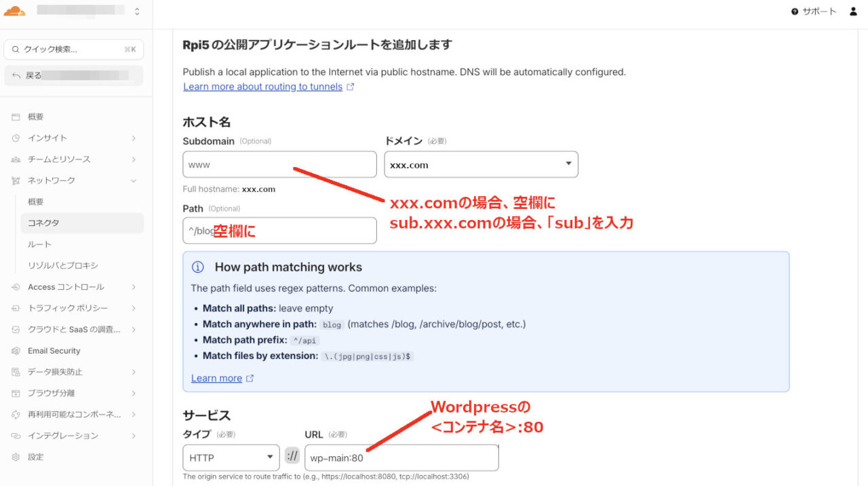Click the Cloudflare logo icon
This screenshot has width=868, height=486.
point(14,11)
